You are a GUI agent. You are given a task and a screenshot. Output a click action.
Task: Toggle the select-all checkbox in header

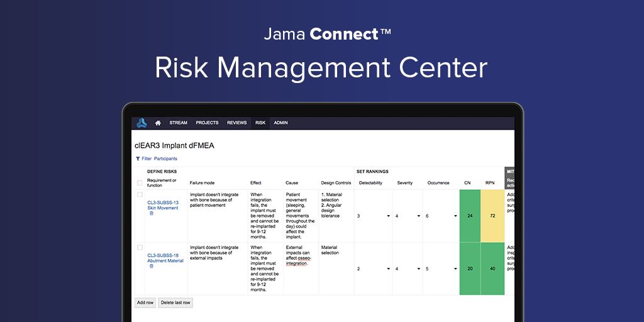tap(140, 183)
